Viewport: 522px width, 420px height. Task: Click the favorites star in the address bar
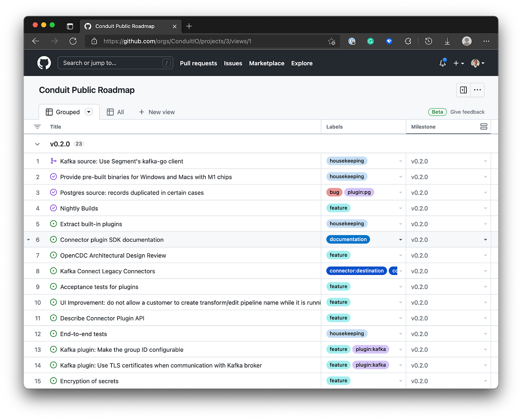tap(331, 41)
